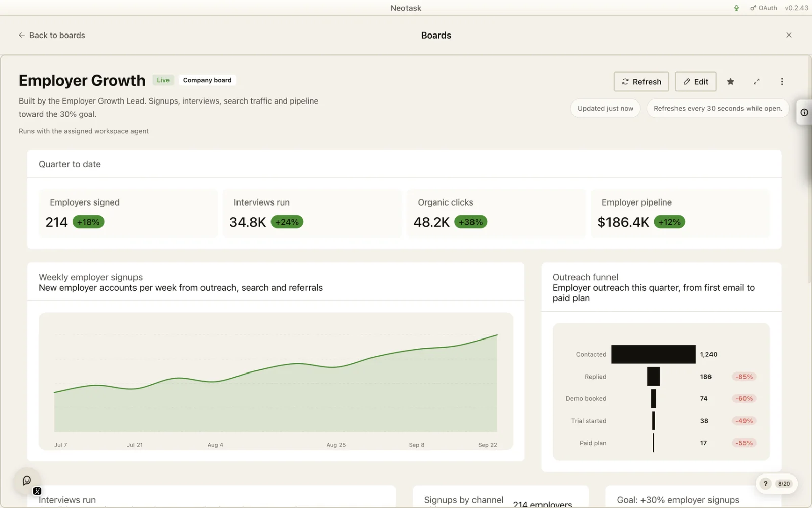Toggle the favorite star for this board
Viewport: 812px width, 508px height.
(730, 81)
